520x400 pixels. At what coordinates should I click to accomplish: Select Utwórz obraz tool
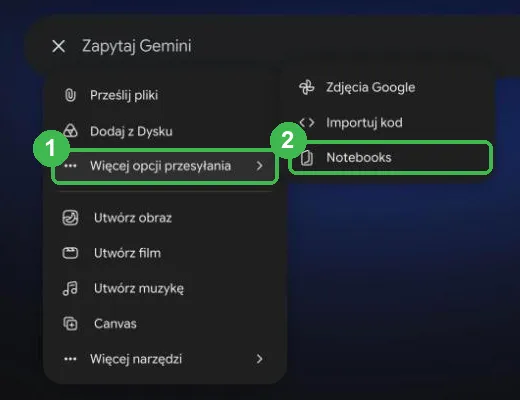point(165,218)
